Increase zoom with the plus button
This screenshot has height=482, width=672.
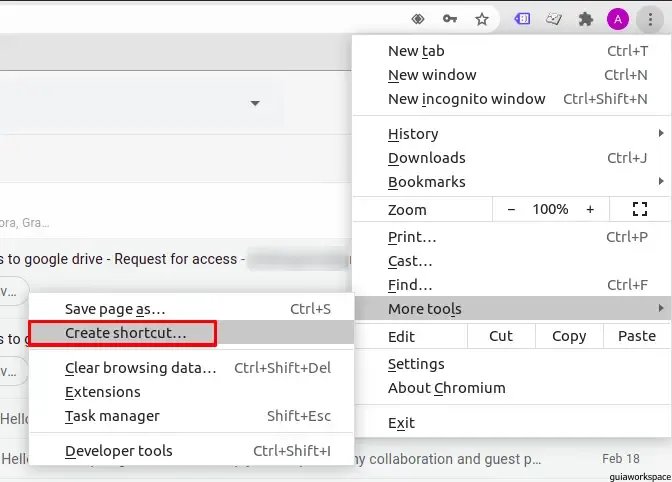tap(590, 210)
